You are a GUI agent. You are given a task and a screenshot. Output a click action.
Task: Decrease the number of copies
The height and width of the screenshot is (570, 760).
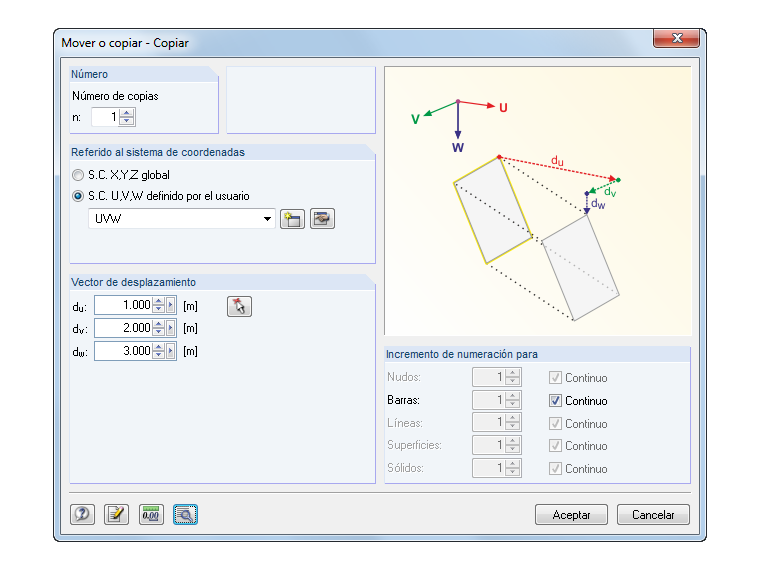127,121
